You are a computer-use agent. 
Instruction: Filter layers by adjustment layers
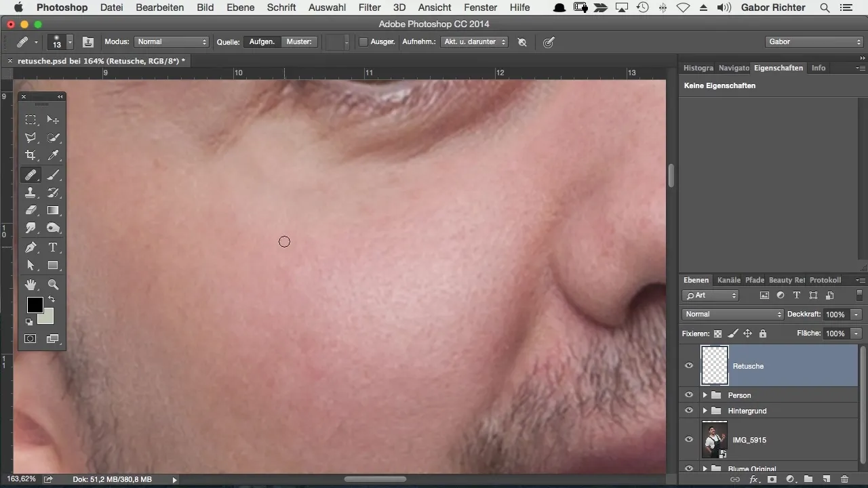pyautogui.click(x=781, y=296)
